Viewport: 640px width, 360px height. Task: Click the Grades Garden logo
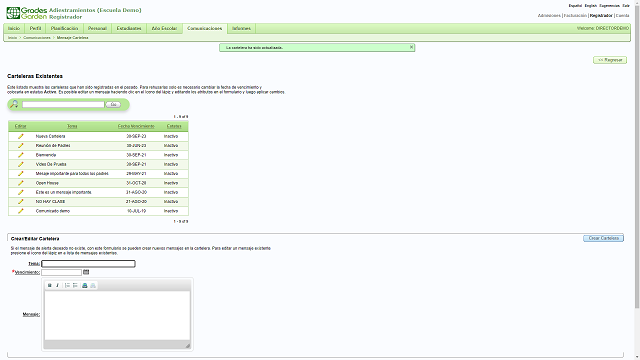point(27,13)
